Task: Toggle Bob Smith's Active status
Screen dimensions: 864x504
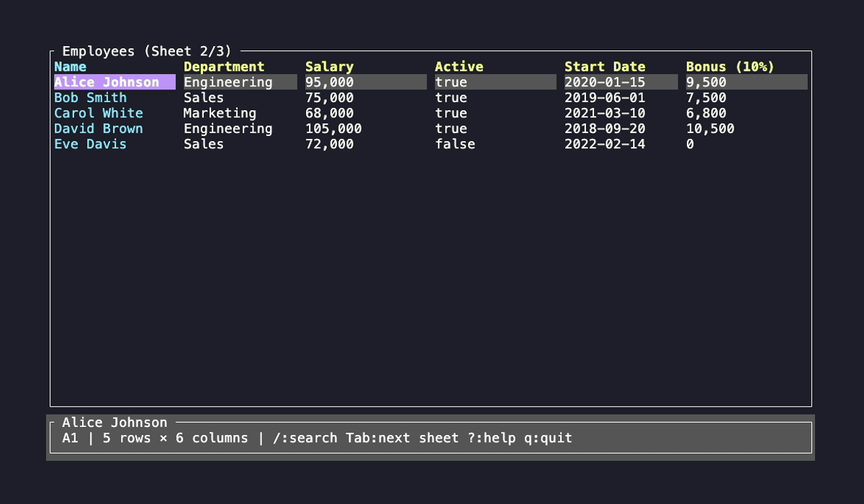Action: click(x=451, y=97)
